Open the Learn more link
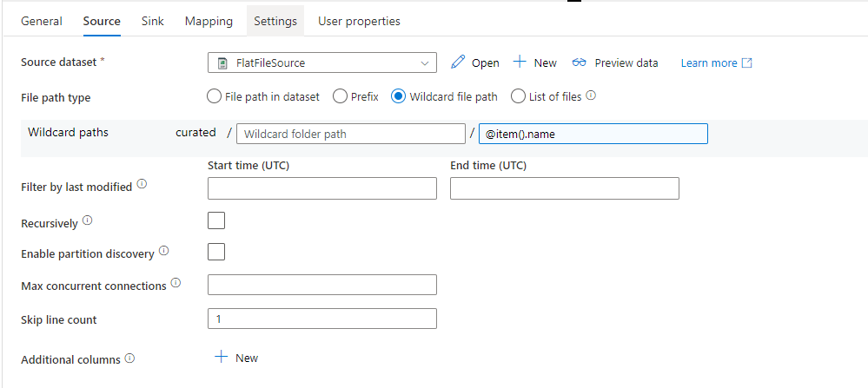868x388 pixels. [716, 62]
